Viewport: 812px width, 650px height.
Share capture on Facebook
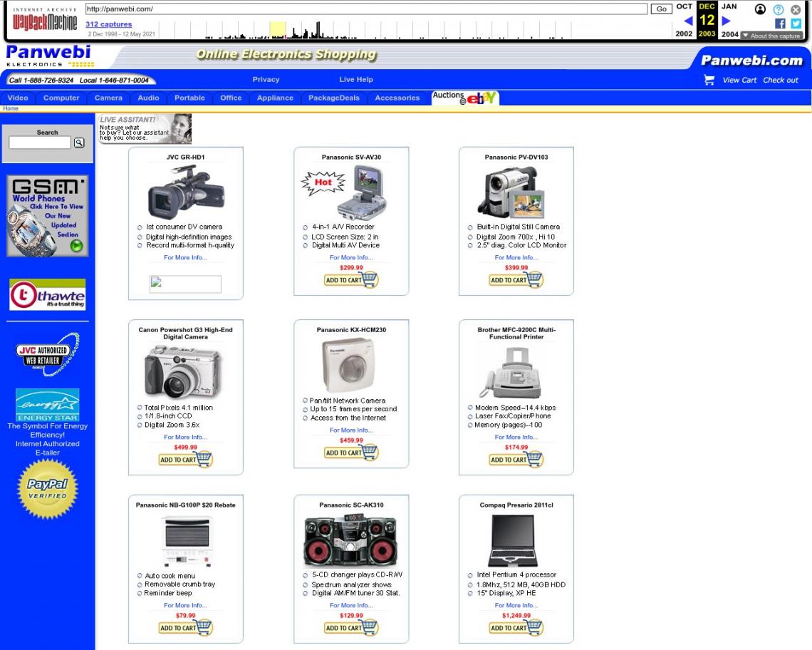pyautogui.click(x=780, y=24)
